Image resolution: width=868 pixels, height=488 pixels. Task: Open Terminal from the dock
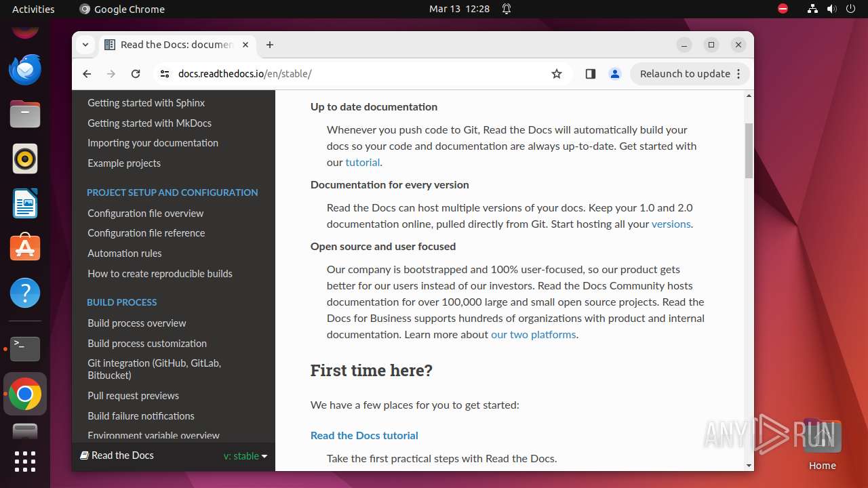[25, 349]
